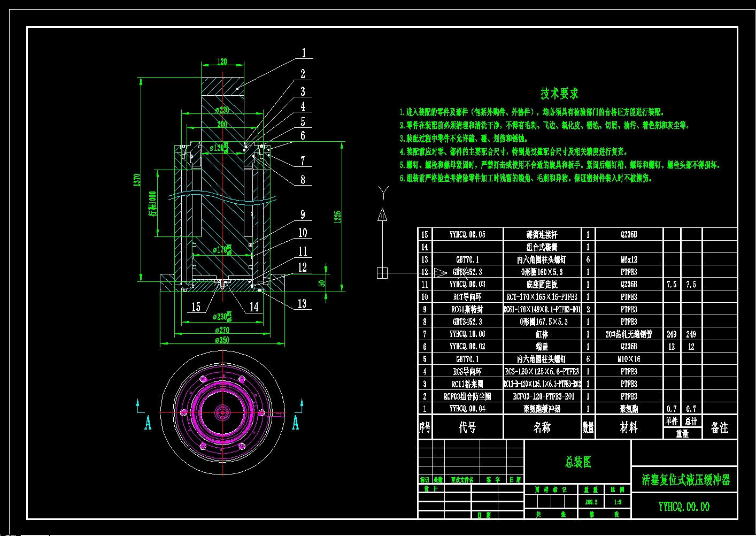Select the RCF03组合防尘圈 code cell

(467, 396)
